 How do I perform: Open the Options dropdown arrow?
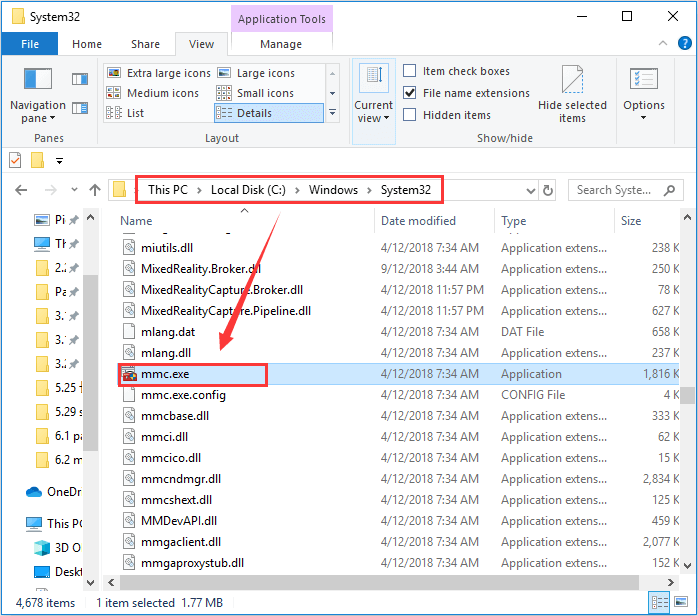[643, 118]
